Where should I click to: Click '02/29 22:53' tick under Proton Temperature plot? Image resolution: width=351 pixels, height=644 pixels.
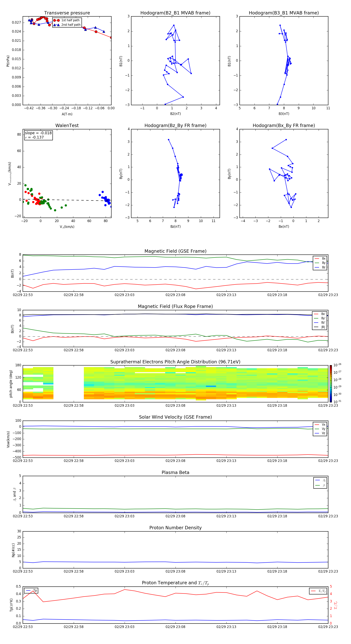pos(23,627)
